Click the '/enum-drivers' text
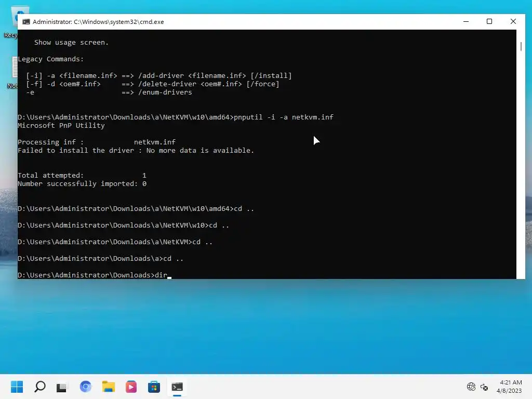Image resolution: width=532 pixels, height=399 pixels. (x=165, y=92)
